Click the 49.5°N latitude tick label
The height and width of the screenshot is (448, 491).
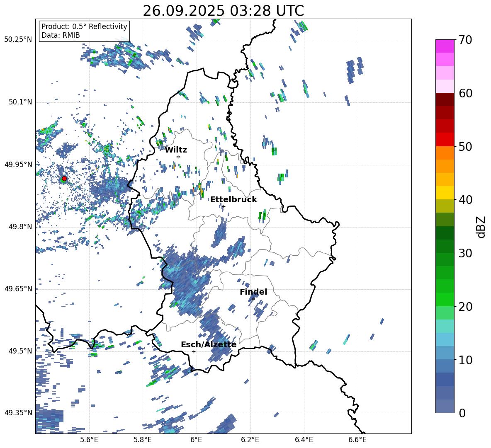pos(20,351)
